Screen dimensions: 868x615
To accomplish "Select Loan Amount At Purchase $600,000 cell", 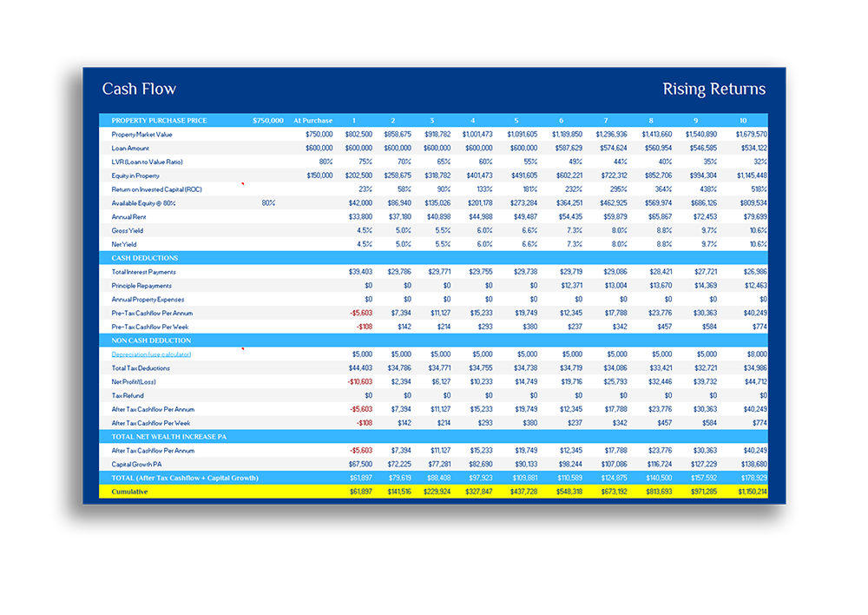I will (318, 149).
